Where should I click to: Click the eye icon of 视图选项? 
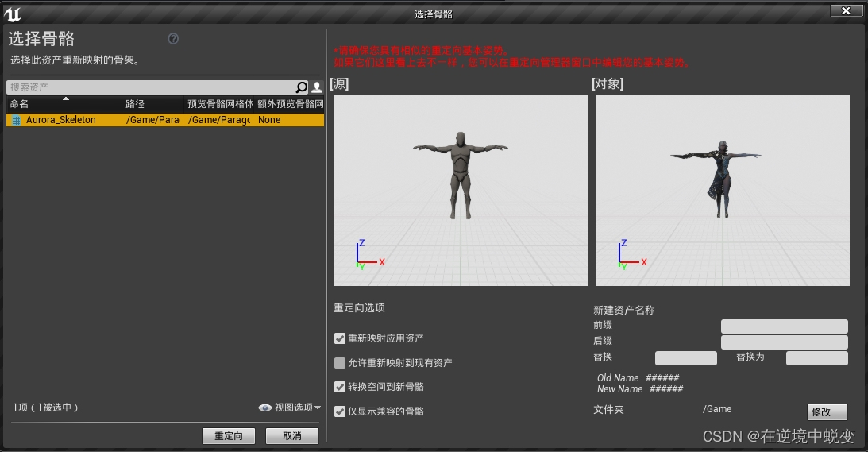tap(265, 408)
